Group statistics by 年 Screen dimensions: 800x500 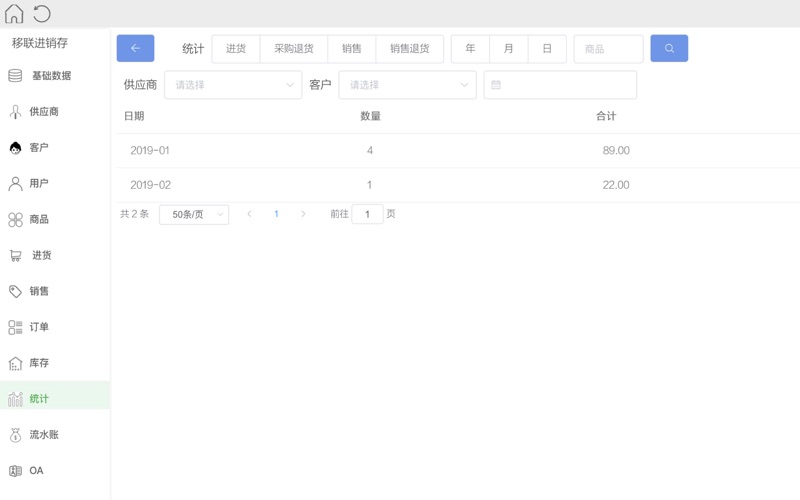click(x=470, y=48)
